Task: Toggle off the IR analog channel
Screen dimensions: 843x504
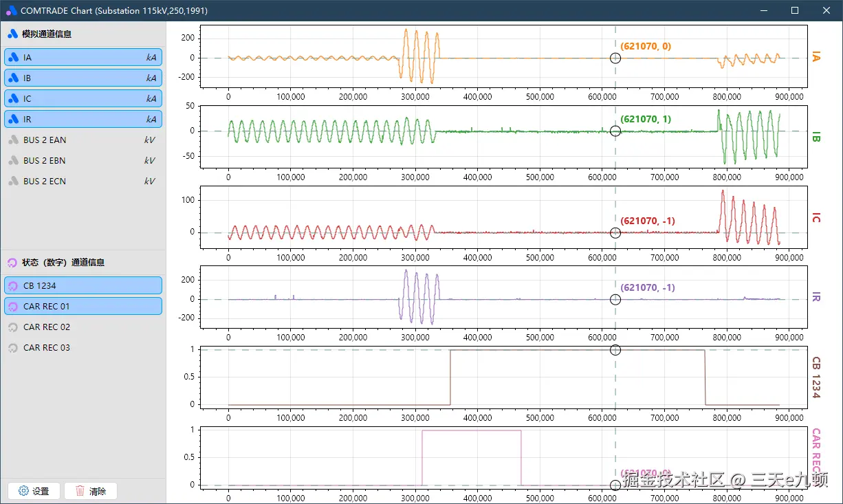Action: [x=83, y=120]
